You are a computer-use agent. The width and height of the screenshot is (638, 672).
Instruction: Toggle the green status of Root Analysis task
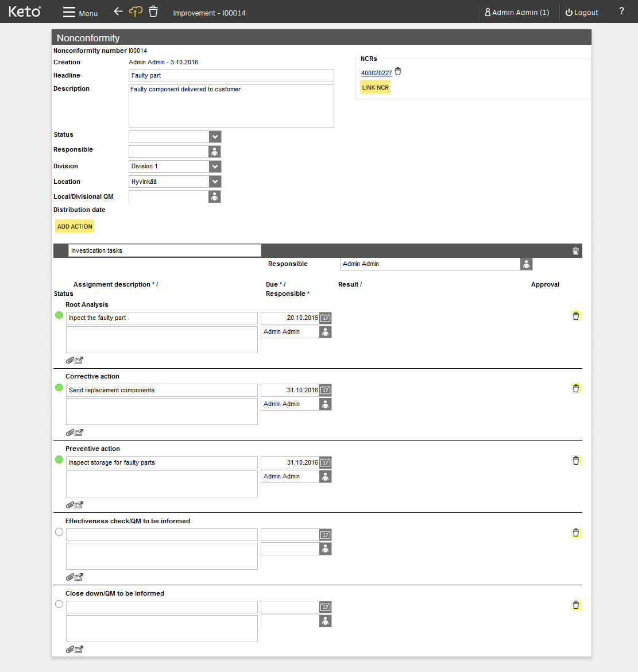(x=59, y=315)
